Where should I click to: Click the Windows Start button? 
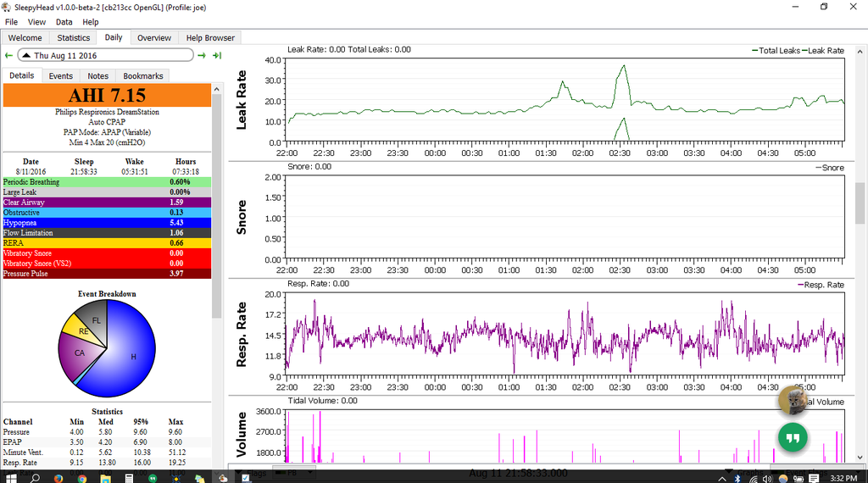[11, 477]
